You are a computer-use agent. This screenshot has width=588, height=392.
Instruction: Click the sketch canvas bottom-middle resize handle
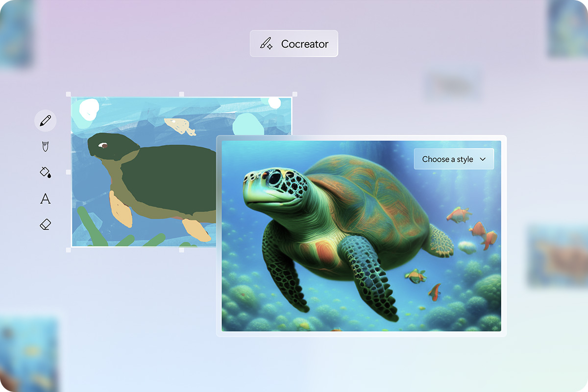181,250
